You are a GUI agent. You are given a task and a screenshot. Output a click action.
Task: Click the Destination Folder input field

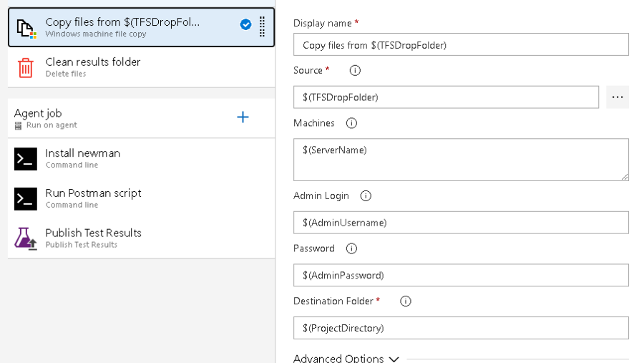click(461, 328)
